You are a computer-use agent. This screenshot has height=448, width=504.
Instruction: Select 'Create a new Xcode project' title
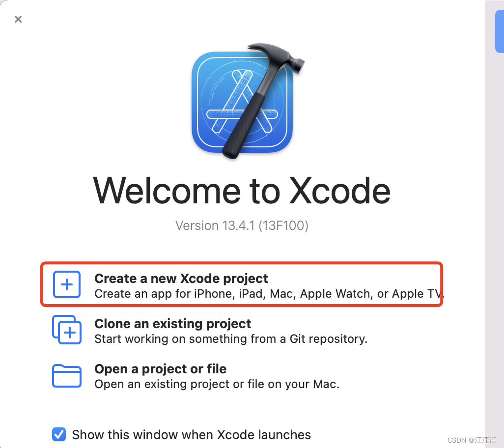tap(181, 279)
